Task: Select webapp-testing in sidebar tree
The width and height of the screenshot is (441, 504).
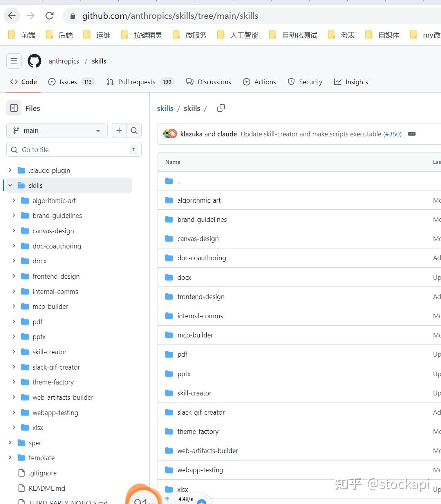Action: pyautogui.click(x=55, y=413)
